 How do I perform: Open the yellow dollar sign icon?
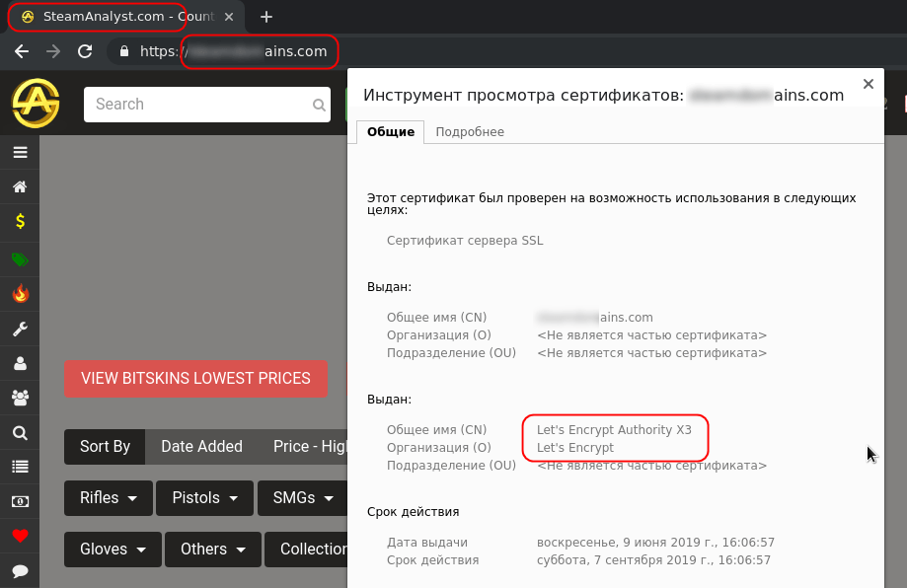click(x=21, y=221)
